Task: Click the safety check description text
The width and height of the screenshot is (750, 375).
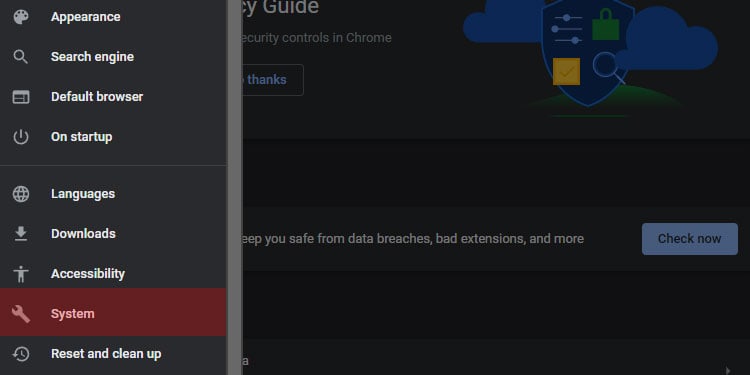Action: [x=413, y=239]
